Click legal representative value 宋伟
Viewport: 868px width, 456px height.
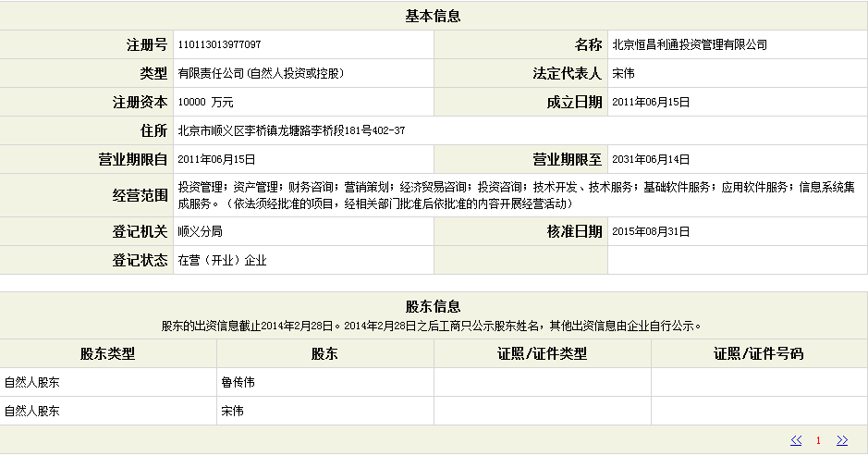(623, 73)
